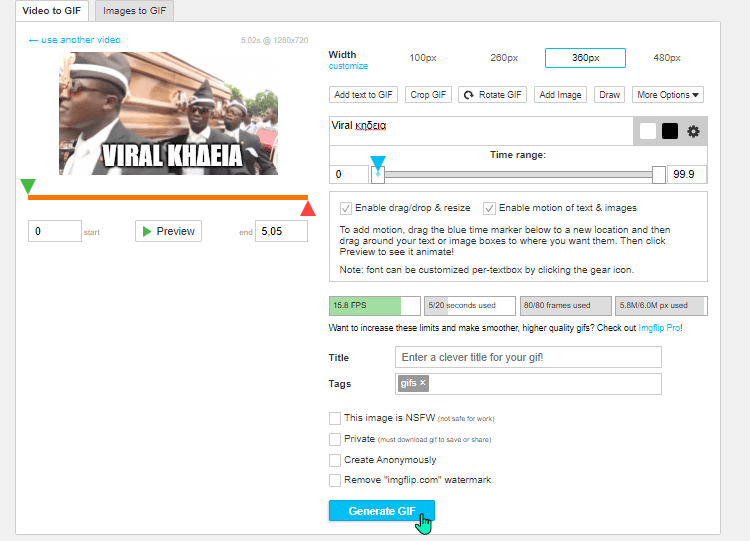Image resolution: width=750 pixels, height=541 pixels.
Task: Click the Rotate GIF button
Action: (x=493, y=95)
